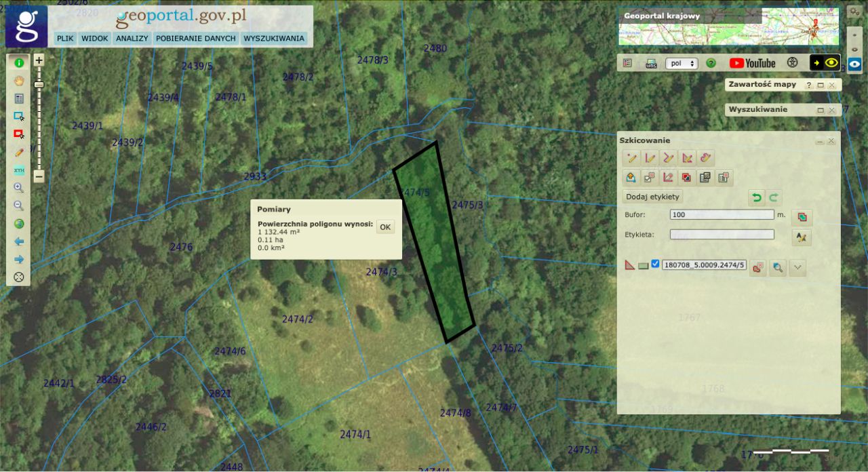The width and height of the screenshot is (868, 472).
Task: Apply buffer with the overlapping squares button
Action: [802, 217]
